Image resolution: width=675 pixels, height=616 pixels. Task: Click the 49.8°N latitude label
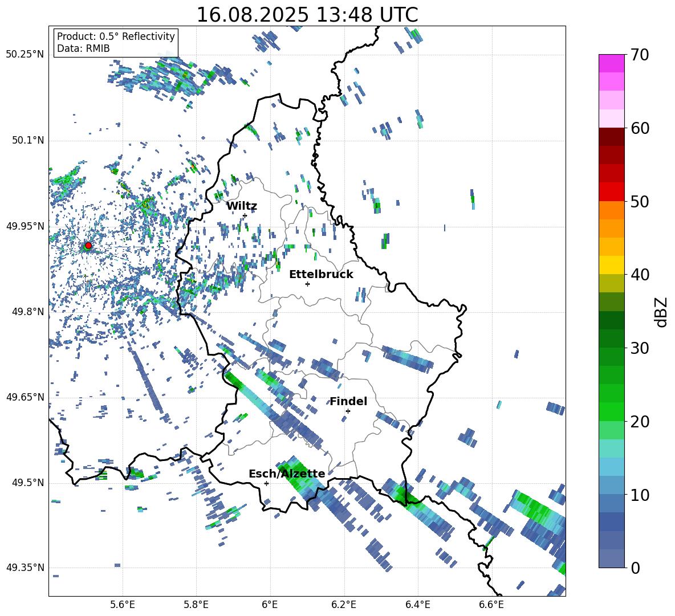(27, 312)
